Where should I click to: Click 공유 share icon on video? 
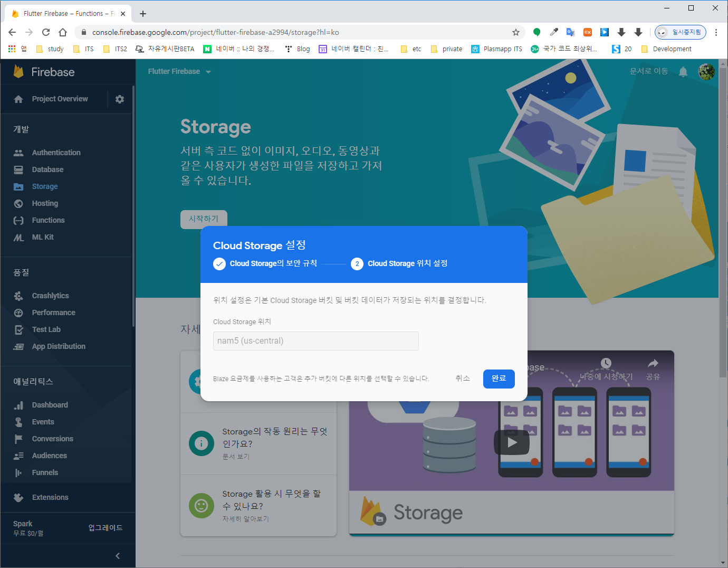pyautogui.click(x=653, y=363)
